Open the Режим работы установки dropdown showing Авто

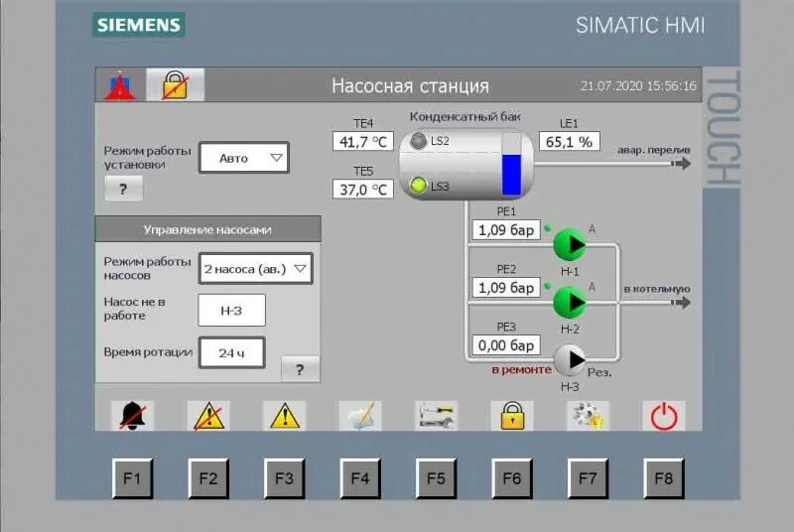244,158
